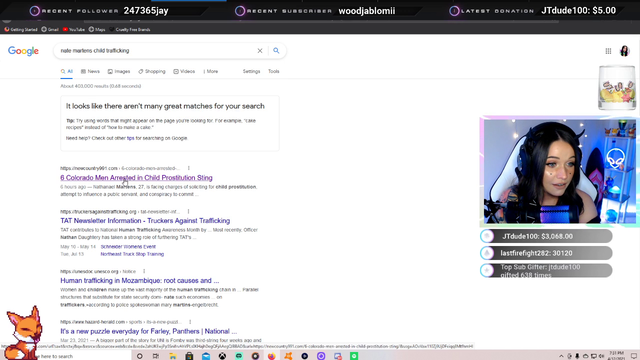The width and height of the screenshot is (640, 360).
Task: Open TAT Newsletter Information result
Action: tap(145, 221)
